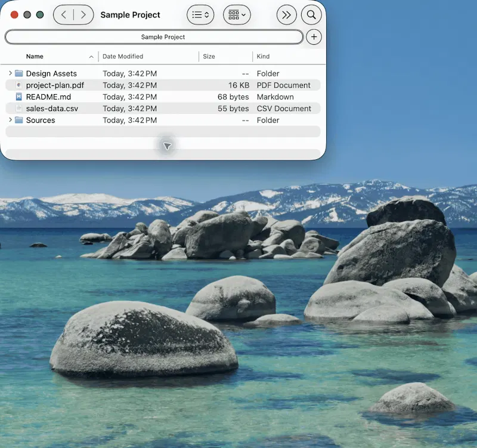Toggle sort direction arrow in Name column
477x448 pixels.
pos(91,57)
